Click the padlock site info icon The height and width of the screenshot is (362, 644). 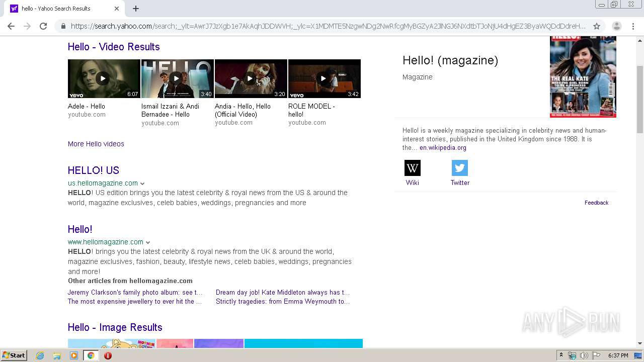tap(63, 26)
